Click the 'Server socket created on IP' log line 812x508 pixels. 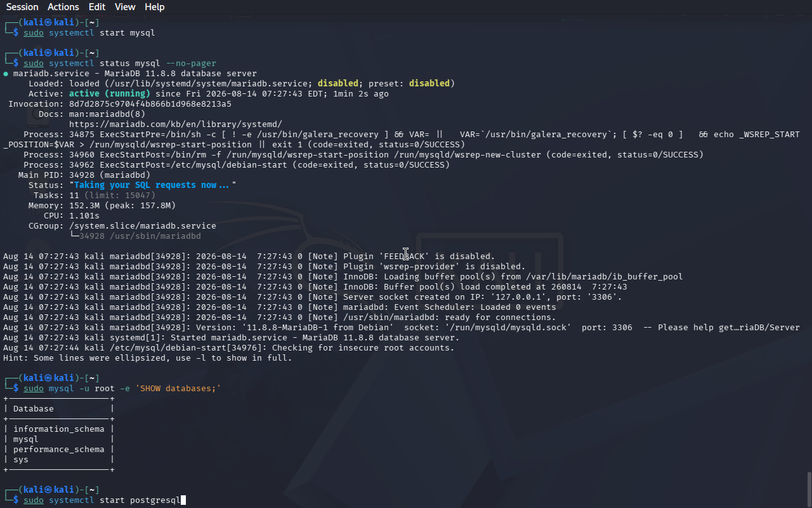pos(312,297)
